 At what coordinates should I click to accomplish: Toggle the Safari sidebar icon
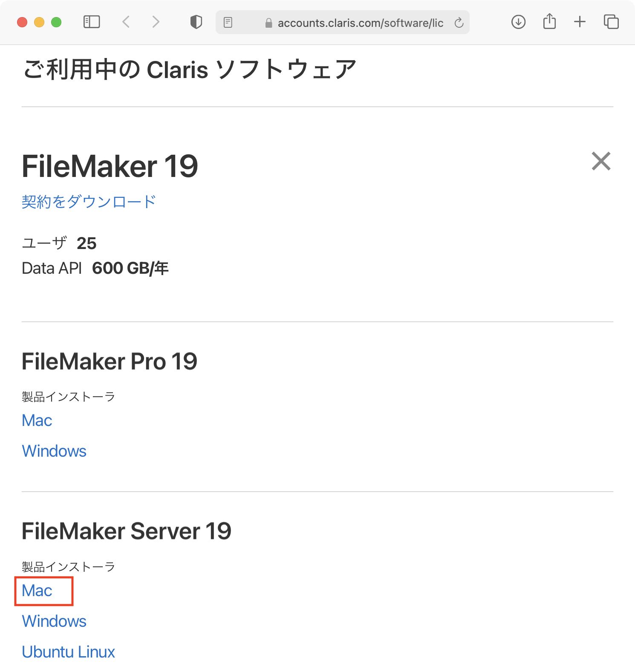[92, 22]
